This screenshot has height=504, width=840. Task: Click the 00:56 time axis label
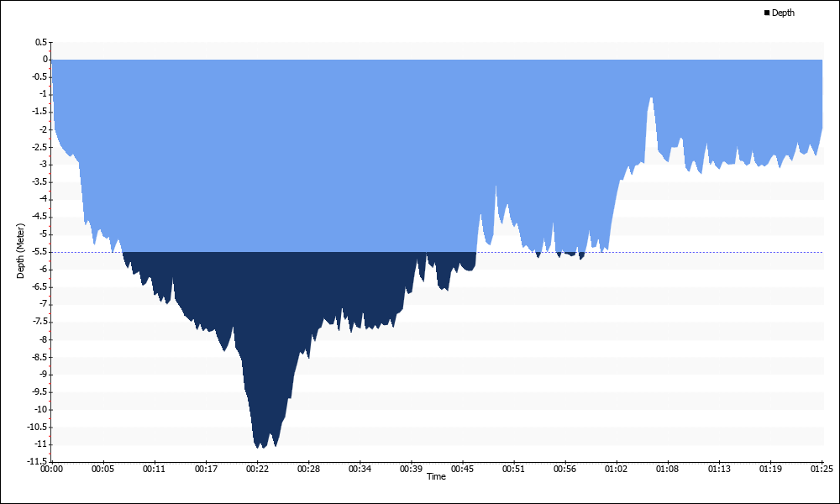click(x=565, y=470)
